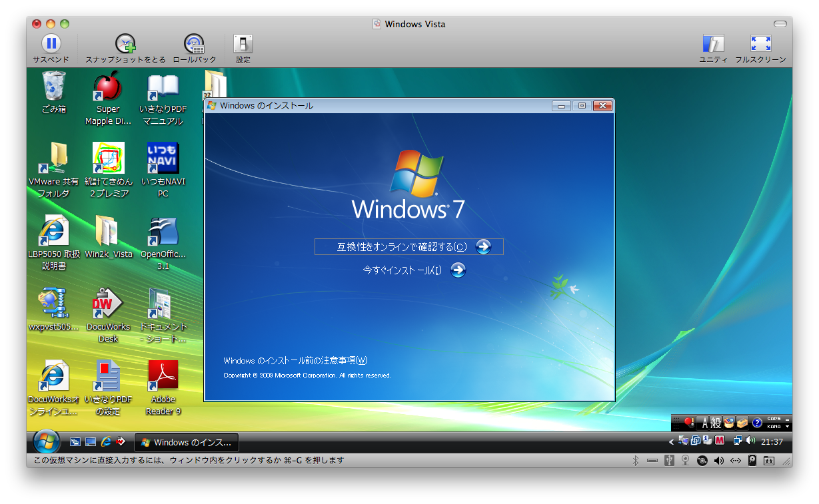Click the taskbar clock showing 21:37
The image size is (819, 504).
[772, 441]
